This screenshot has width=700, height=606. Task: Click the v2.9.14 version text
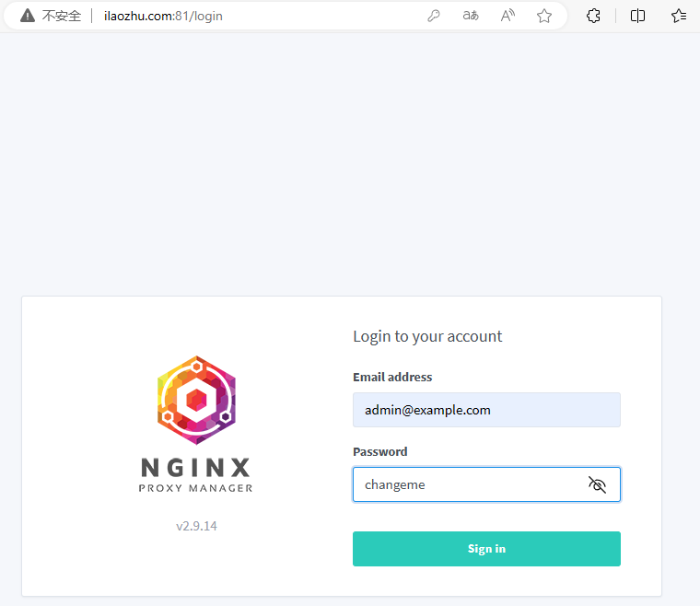(x=196, y=526)
